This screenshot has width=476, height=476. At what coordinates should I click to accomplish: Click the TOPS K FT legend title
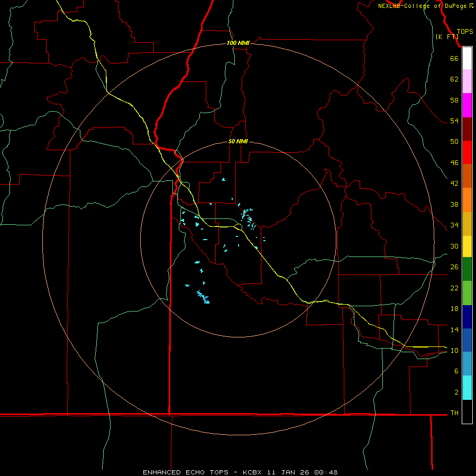coord(454,34)
